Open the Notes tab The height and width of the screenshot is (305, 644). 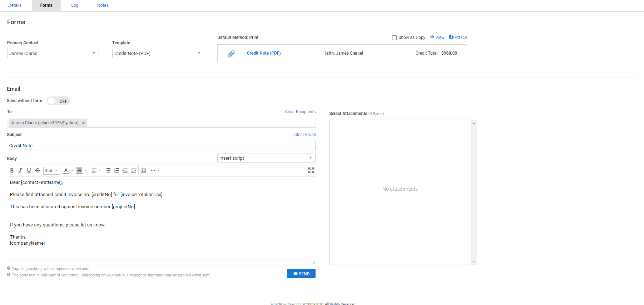pyautogui.click(x=103, y=5)
